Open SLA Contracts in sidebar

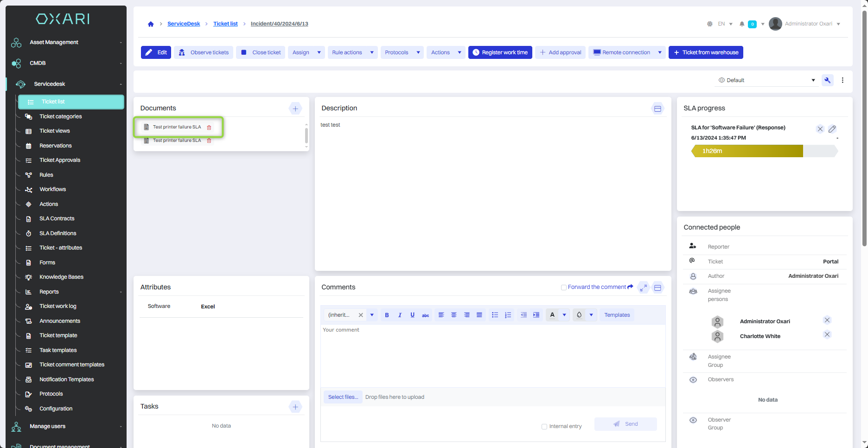point(57,218)
